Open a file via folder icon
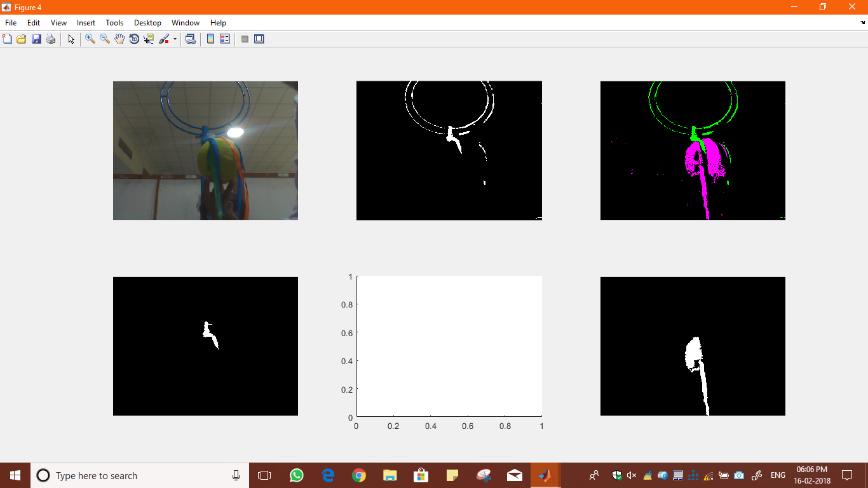 point(22,39)
